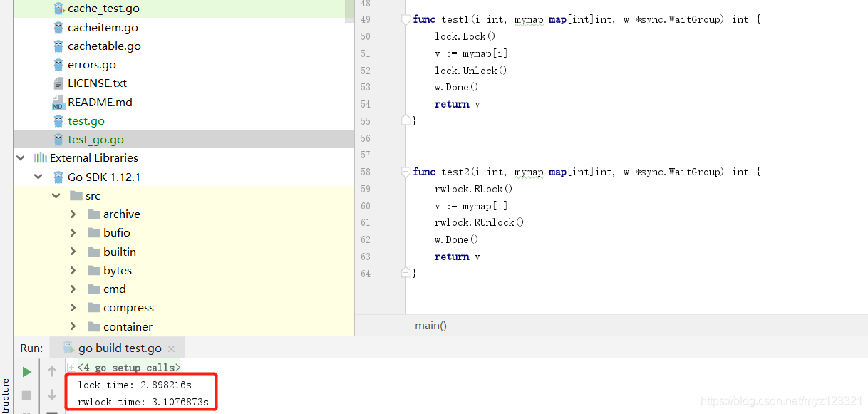Image resolution: width=868 pixels, height=414 pixels.
Task: Click the Go gopher icon of test.go
Action: [58, 120]
